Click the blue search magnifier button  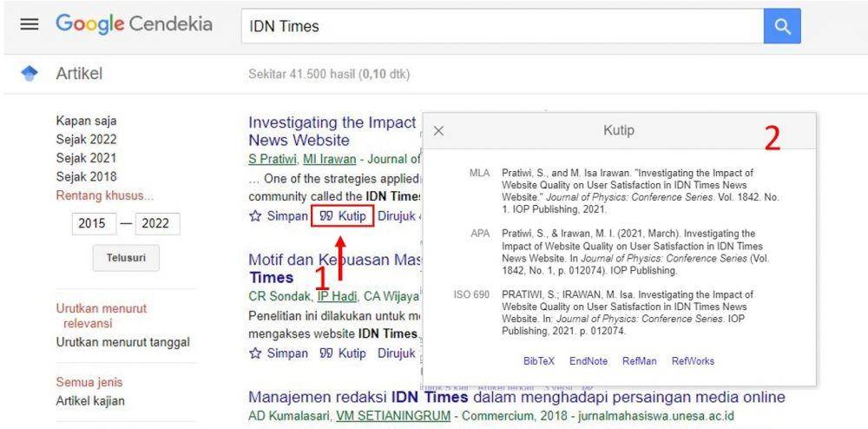[x=782, y=26]
